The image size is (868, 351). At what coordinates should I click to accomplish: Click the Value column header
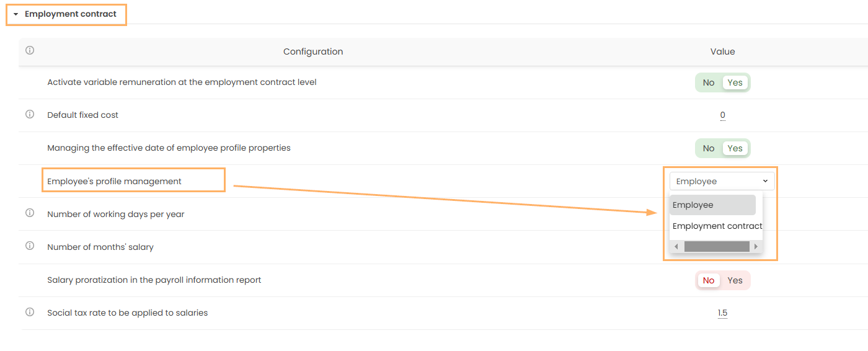point(722,51)
